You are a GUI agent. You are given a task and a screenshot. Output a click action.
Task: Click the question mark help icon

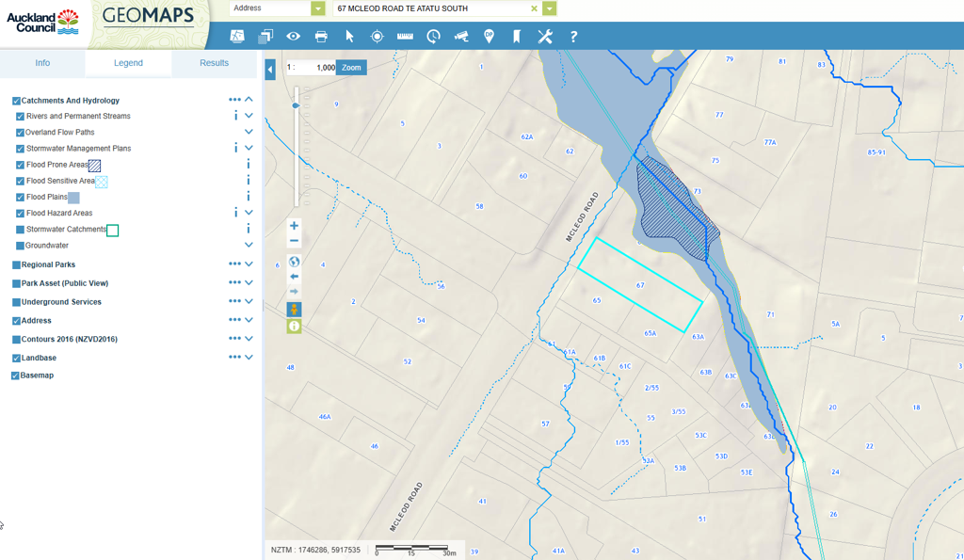coord(573,37)
